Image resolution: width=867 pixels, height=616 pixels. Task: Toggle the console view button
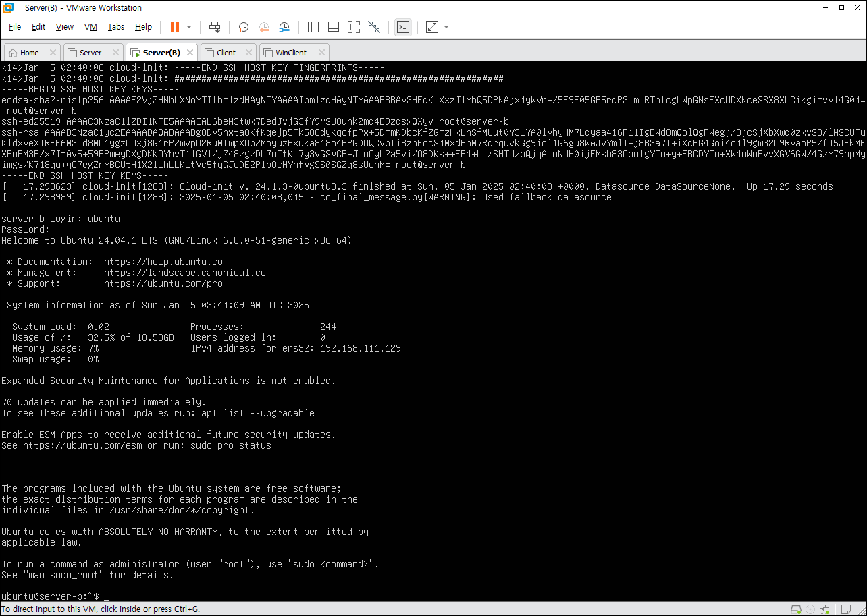402,27
